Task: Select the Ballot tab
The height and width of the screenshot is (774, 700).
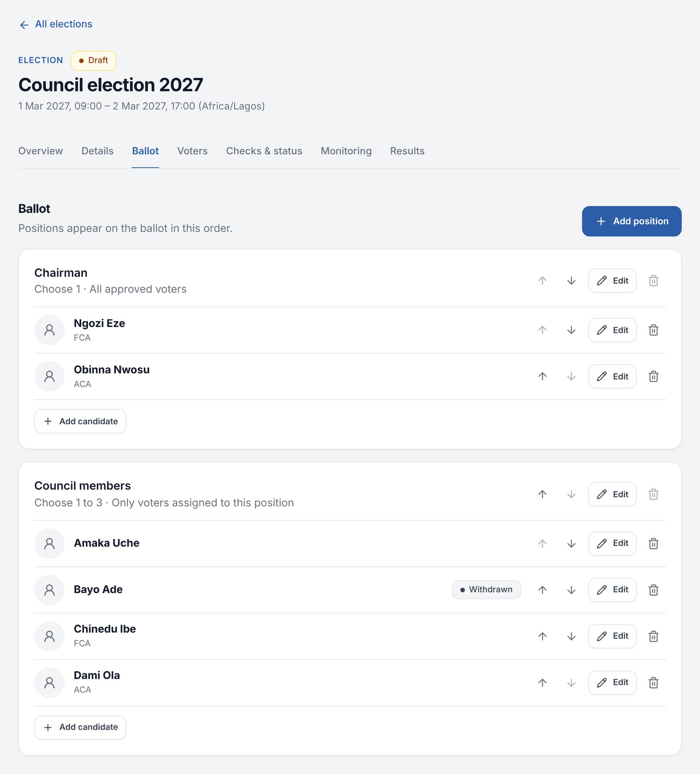Action: point(145,151)
